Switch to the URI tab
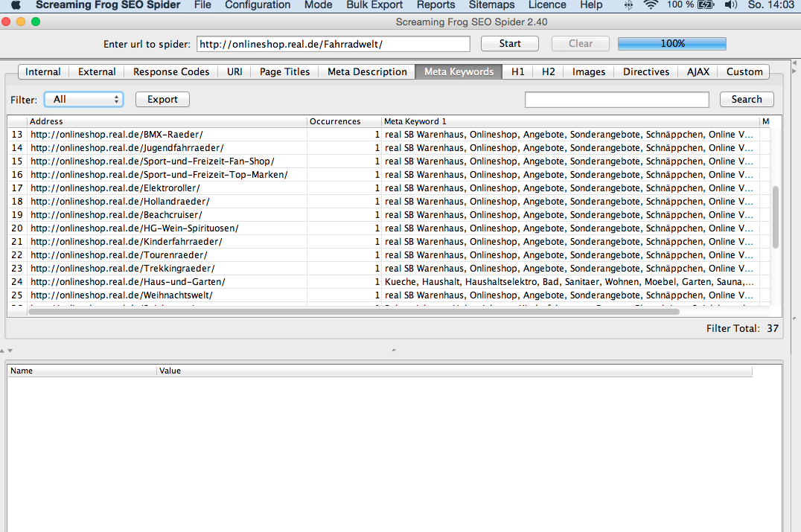 [x=234, y=72]
